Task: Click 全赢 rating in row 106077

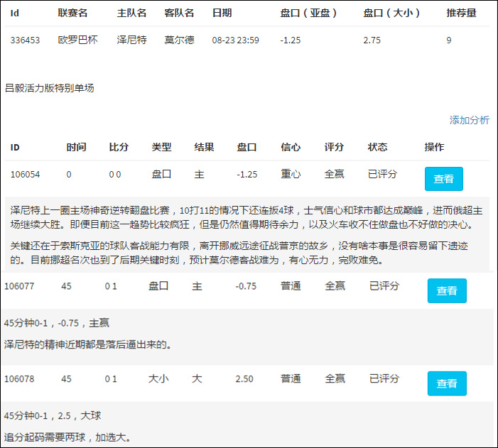Action: (335, 285)
